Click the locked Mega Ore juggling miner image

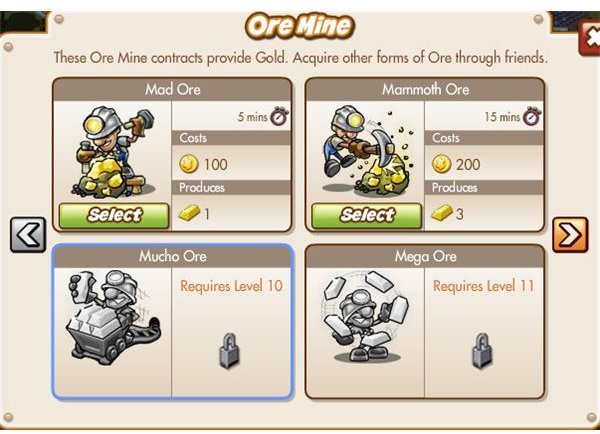(x=367, y=316)
